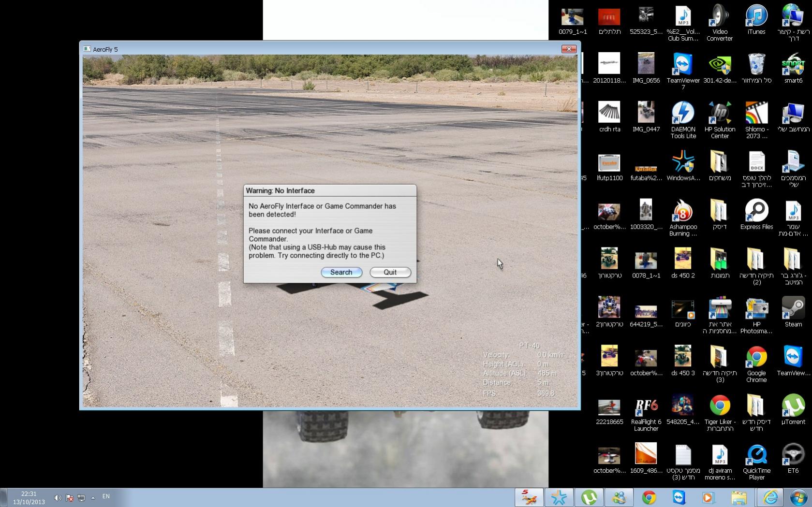
Task: Open TeamViewer 7 desktop icon
Action: 683,71
